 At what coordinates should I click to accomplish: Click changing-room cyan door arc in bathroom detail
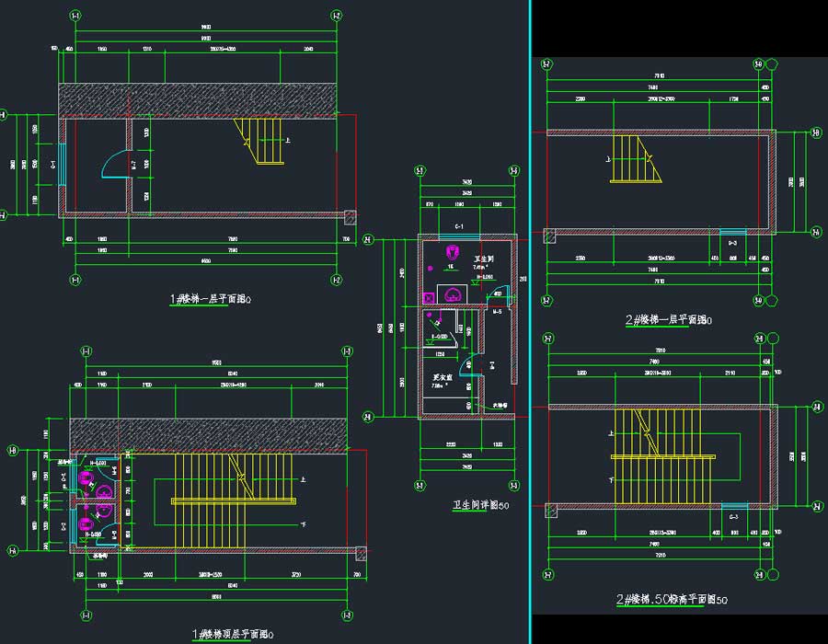471,365
